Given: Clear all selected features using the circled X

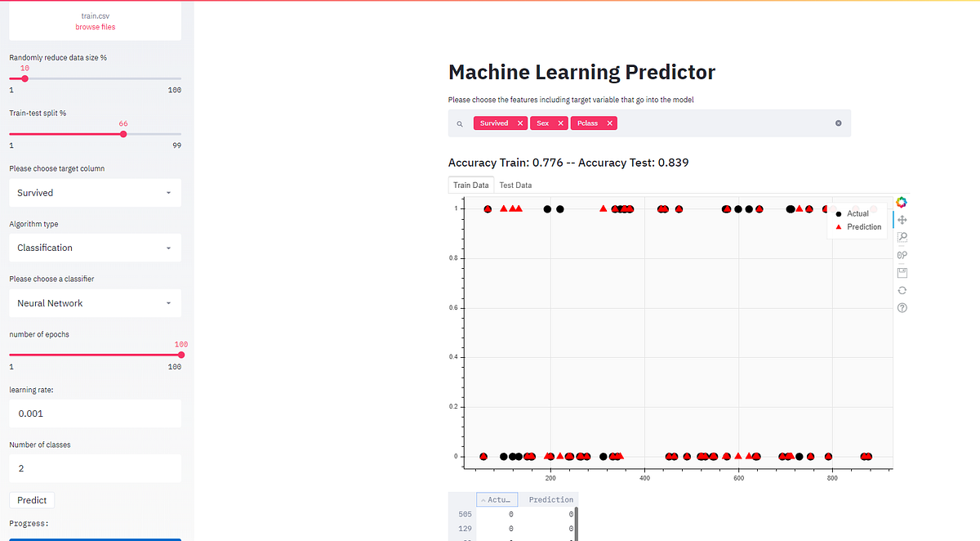Looking at the screenshot, I should click(838, 123).
